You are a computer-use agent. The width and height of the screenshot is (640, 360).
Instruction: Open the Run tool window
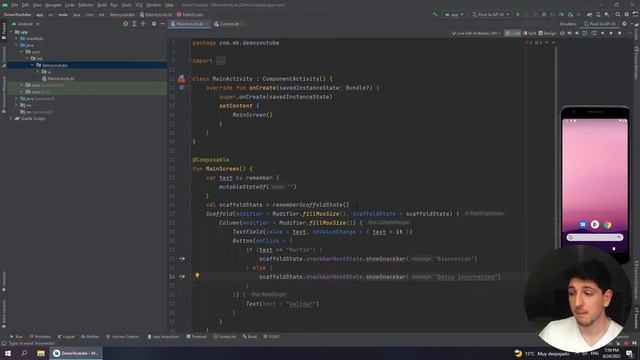pos(17,337)
